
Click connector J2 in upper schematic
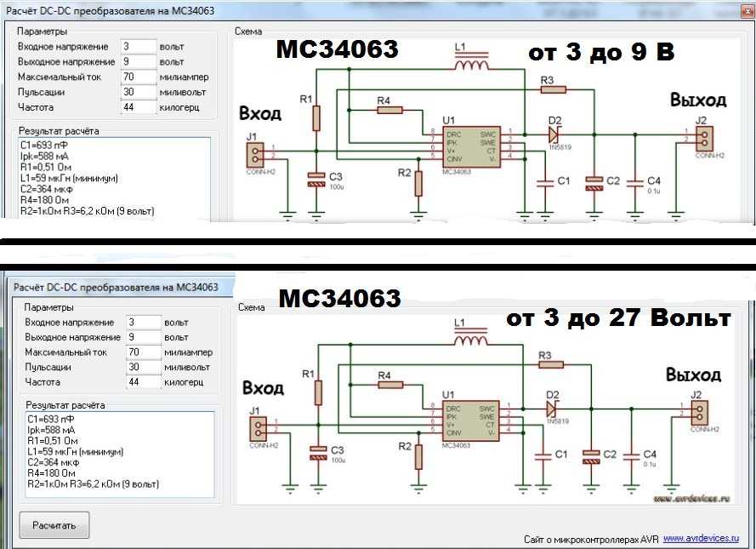click(704, 139)
